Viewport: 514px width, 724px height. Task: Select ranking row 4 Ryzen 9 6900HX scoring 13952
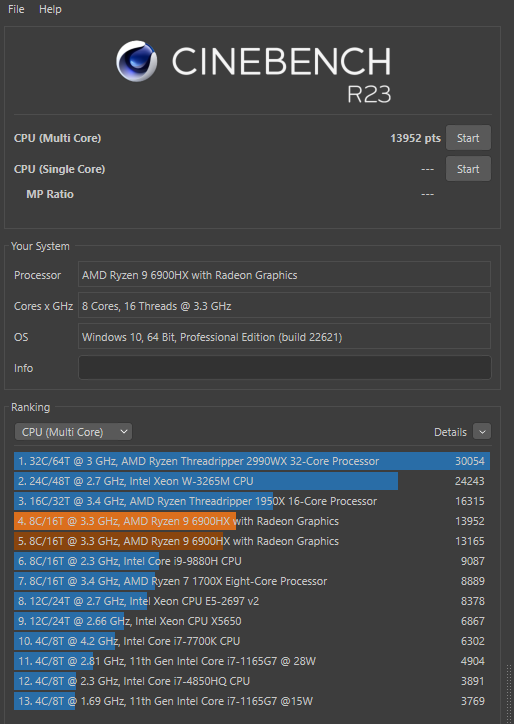(252, 521)
